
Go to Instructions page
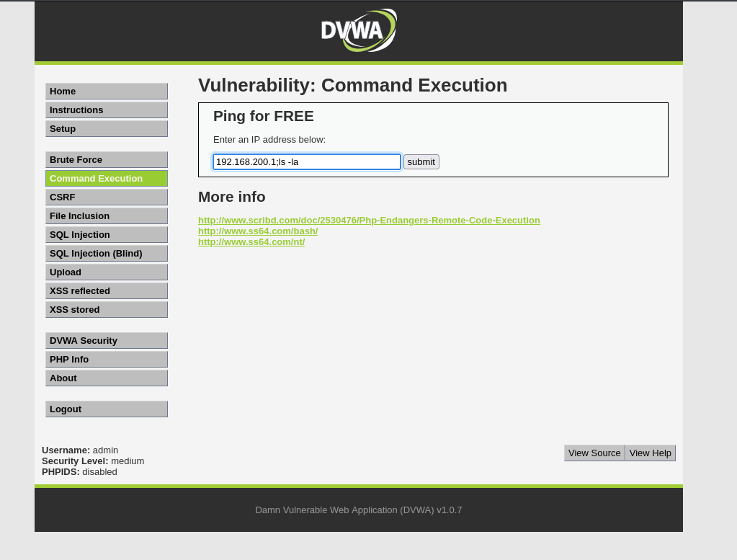pos(107,110)
